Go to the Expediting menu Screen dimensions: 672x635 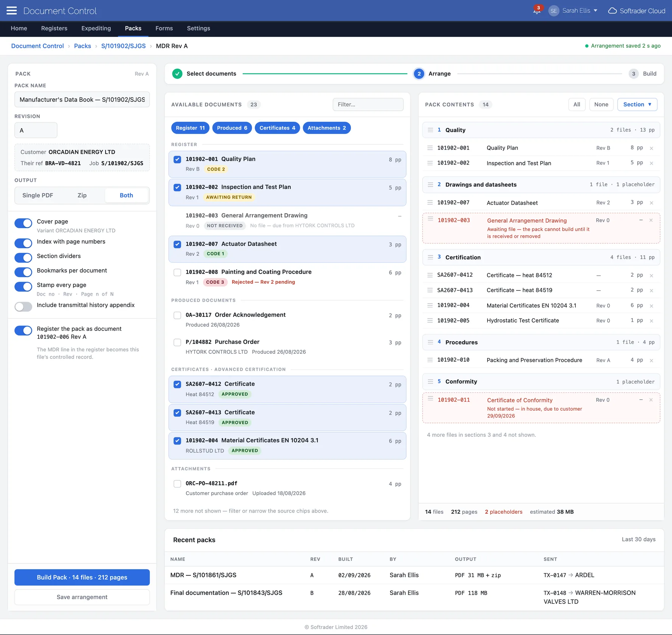(x=96, y=28)
